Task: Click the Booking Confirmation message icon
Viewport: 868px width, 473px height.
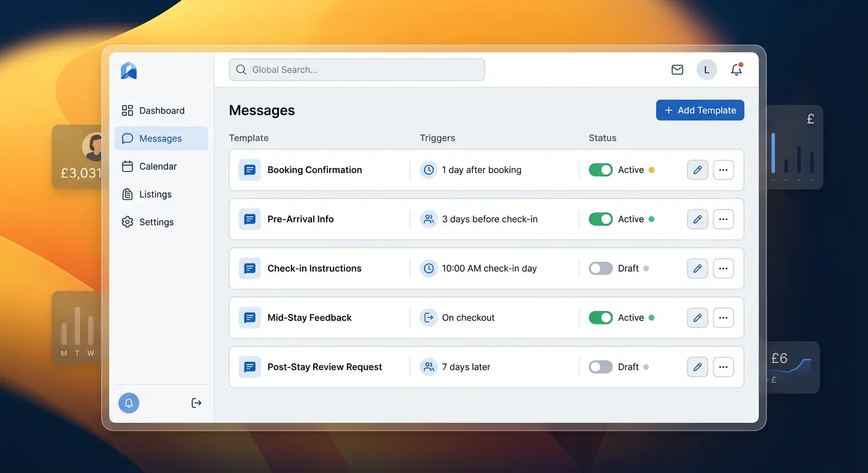Action: [250, 170]
